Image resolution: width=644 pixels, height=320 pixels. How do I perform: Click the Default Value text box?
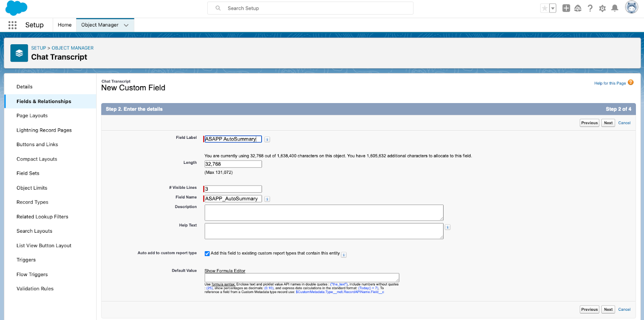pos(302,278)
